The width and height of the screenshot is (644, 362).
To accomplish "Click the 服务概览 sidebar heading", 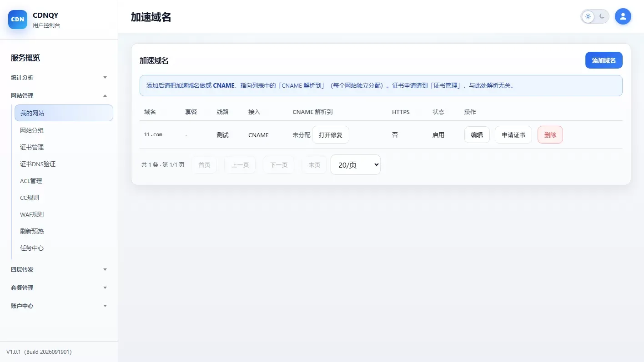I will 25,58.
